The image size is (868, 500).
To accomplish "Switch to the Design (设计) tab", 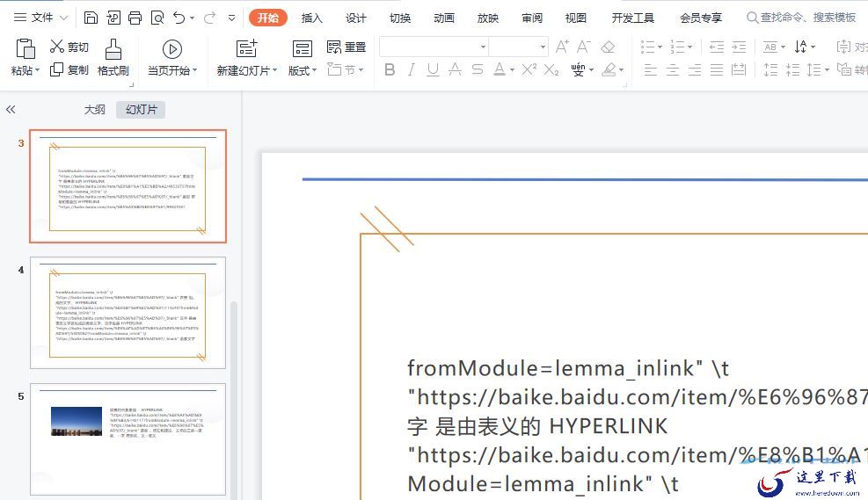I will (x=355, y=18).
